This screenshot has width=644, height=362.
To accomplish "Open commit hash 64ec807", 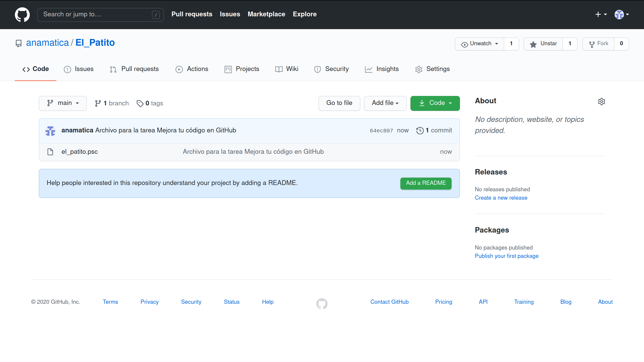I will pyautogui.click(x=381, y=131).
